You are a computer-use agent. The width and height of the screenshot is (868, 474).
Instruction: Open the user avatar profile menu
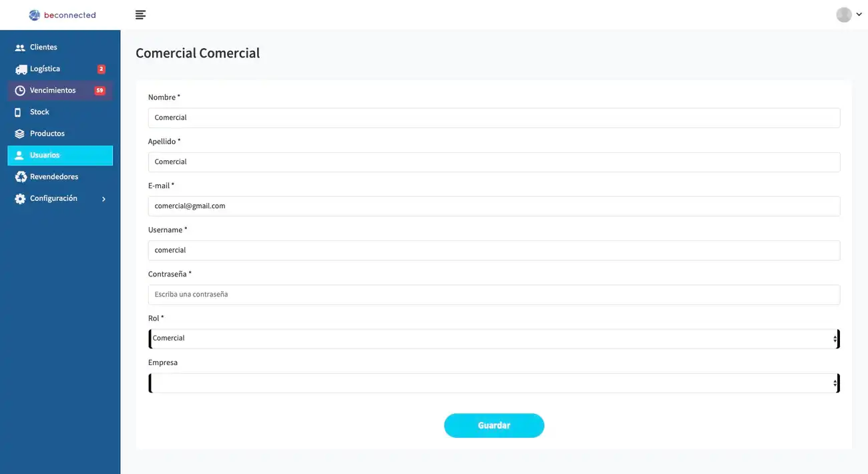pyautogui.click(x=844, y=15)
